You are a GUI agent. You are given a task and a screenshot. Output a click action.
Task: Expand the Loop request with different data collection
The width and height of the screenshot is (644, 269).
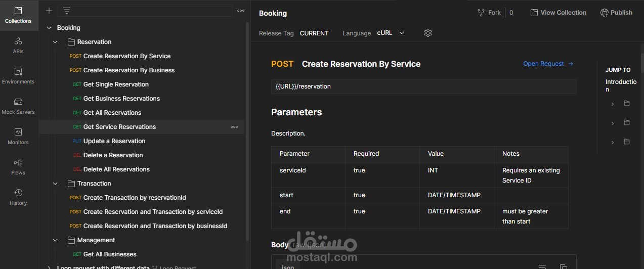(49, 267)
